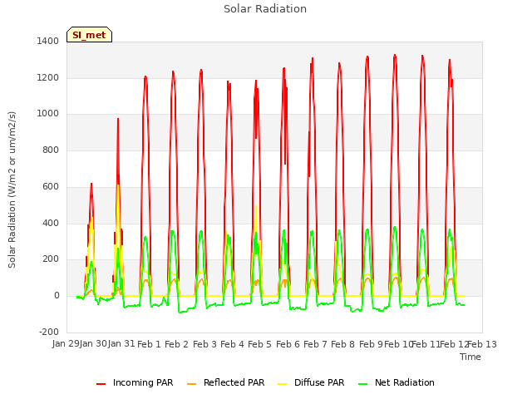This screenshot has height=399, width=532.
Task: Toggle the Incoming PAR legend label
Action: (x=143, y=382)
